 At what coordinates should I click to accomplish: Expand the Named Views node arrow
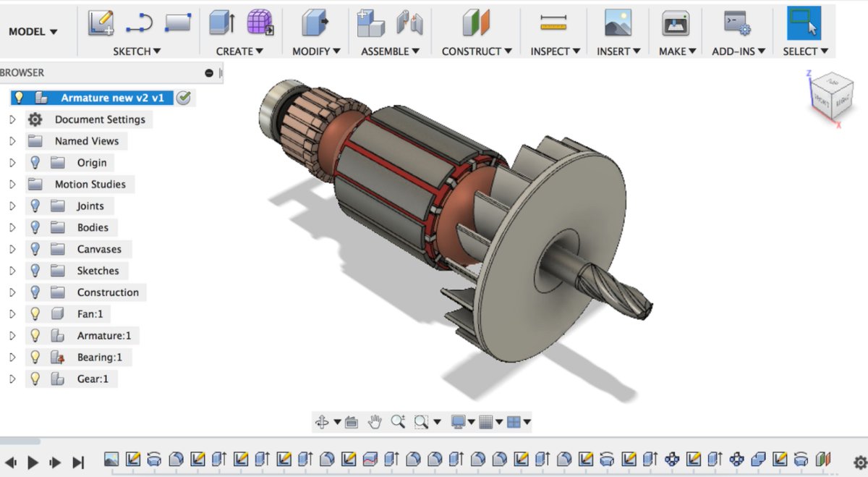point(12,141)
